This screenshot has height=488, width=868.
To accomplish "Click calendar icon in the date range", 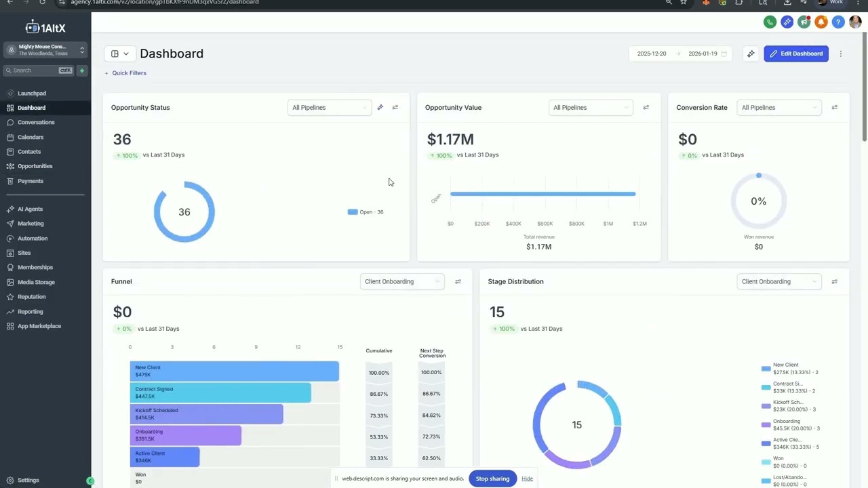I will [x=724, y=54].
